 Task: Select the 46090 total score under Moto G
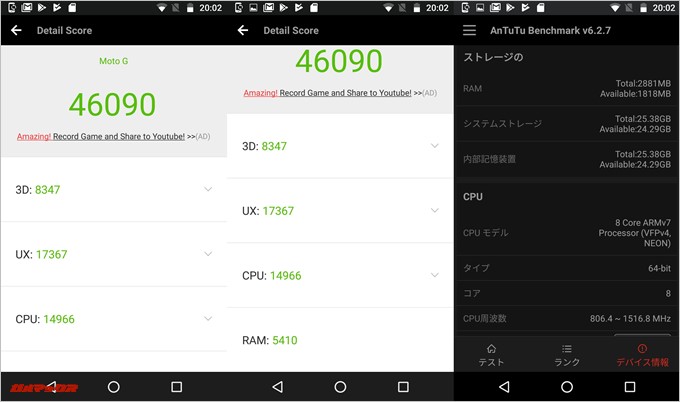coord(112,105)
